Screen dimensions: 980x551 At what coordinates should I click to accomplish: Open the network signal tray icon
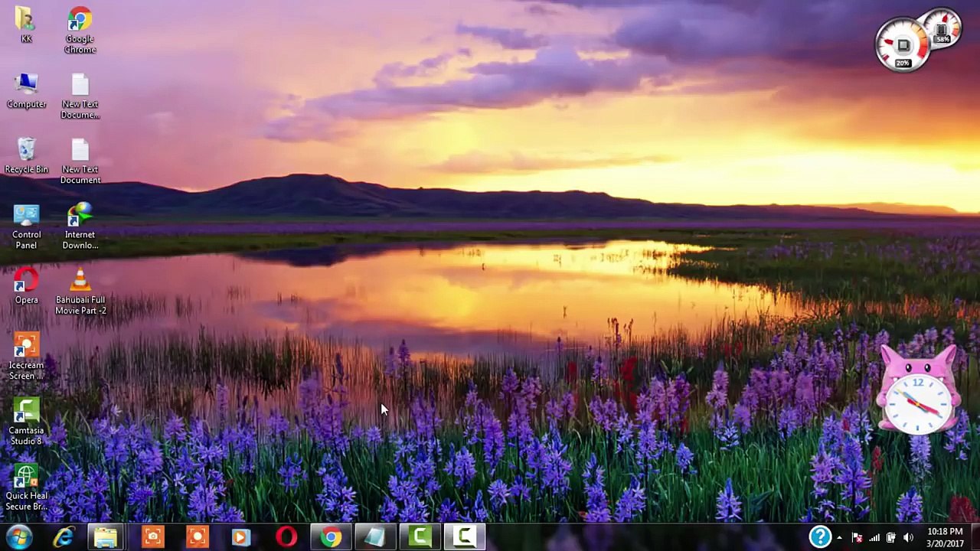point(874,538)
